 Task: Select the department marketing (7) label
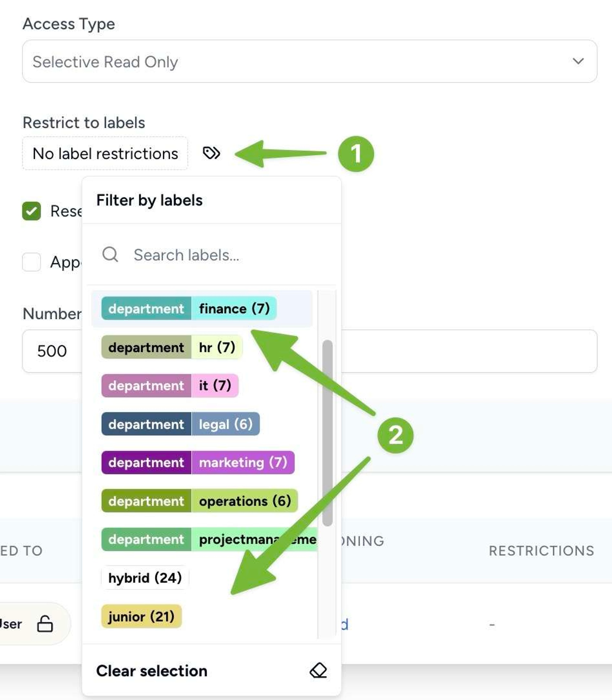point(198,462)
